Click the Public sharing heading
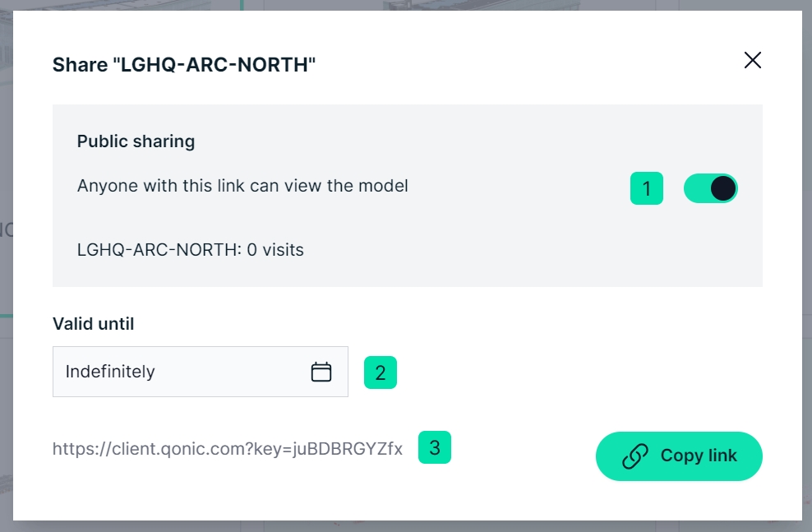 [136, 141]
